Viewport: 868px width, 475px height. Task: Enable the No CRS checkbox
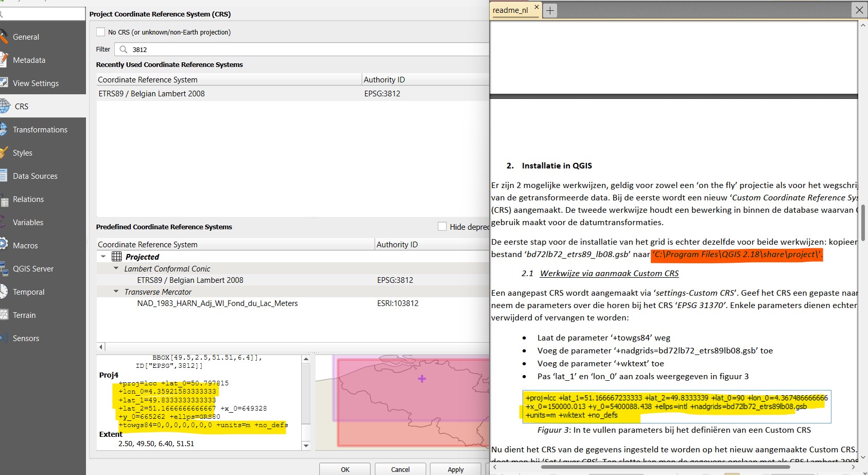click(x=101, y=32)
